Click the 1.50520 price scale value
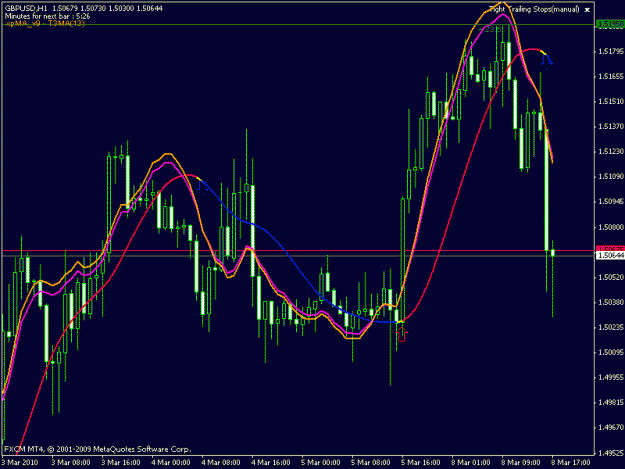Screen dimensions: 625x469 [x=611, y=277]
